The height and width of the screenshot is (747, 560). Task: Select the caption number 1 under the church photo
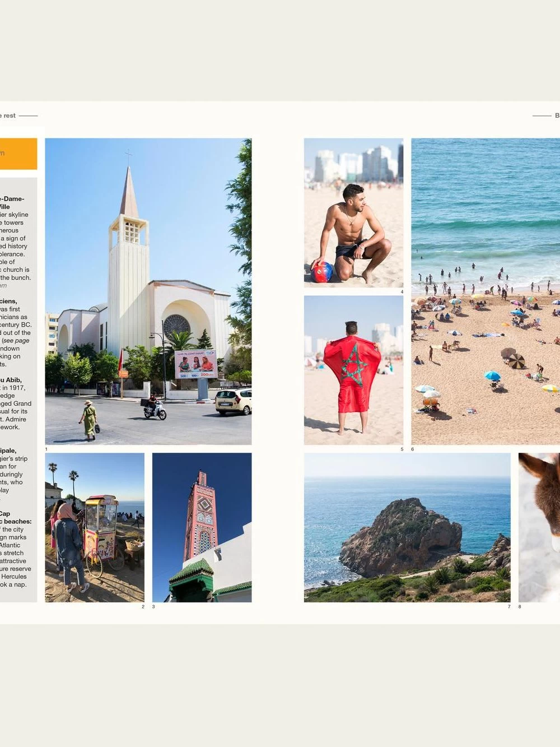pyautogui.click(x=46, y=448)
